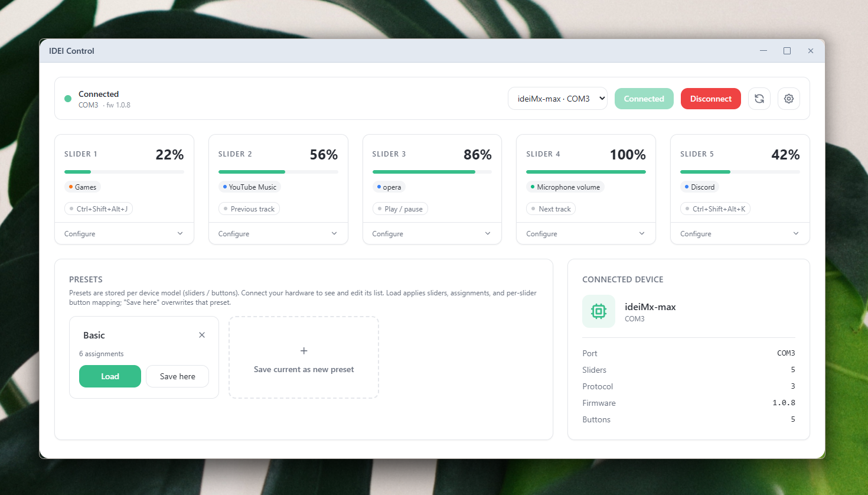Click the Firmware 1.0.8 value
The image size is (868, 495).
point(784,403)
